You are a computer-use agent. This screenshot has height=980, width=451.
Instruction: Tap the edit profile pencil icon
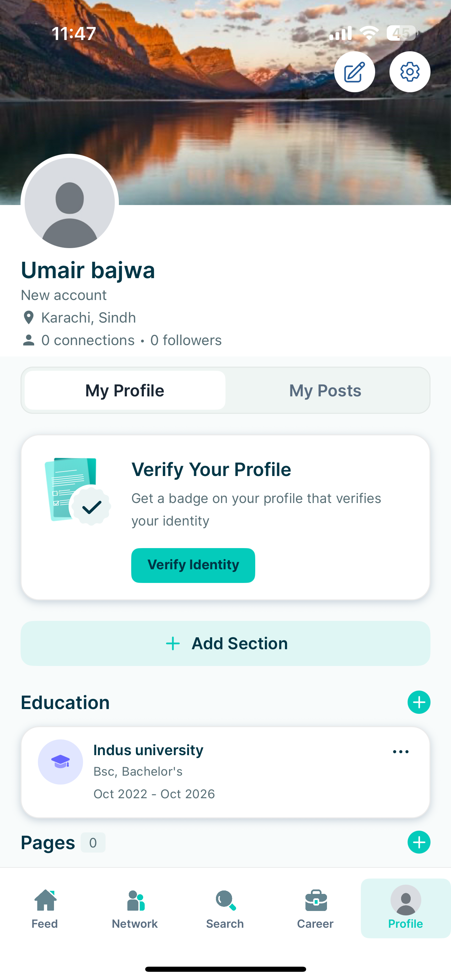click(354, 72)
